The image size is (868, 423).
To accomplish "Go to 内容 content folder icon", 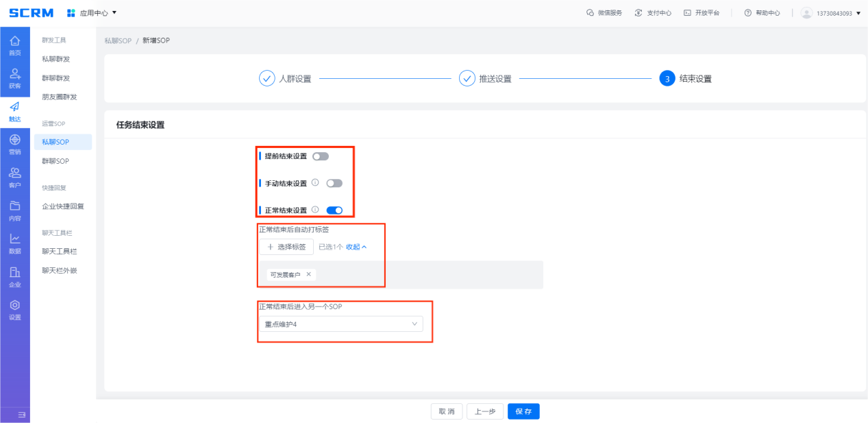I will 14,210.
